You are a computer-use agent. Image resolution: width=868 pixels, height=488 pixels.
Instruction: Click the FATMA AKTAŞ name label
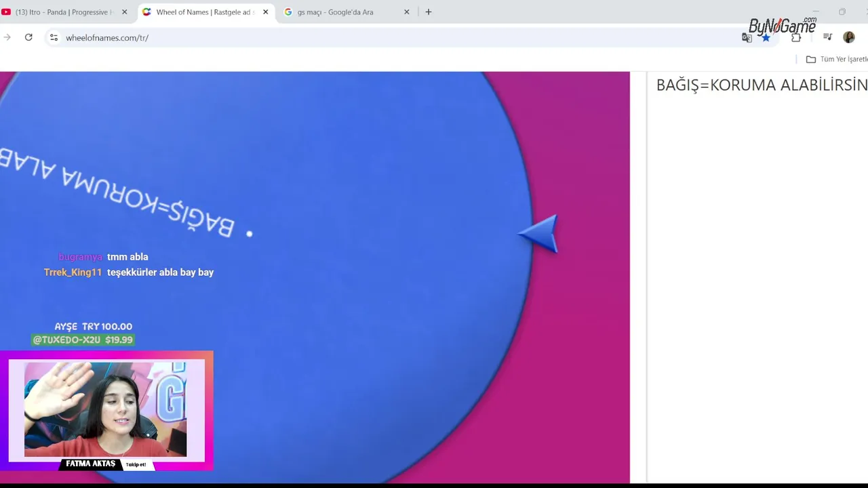[91, 464]
